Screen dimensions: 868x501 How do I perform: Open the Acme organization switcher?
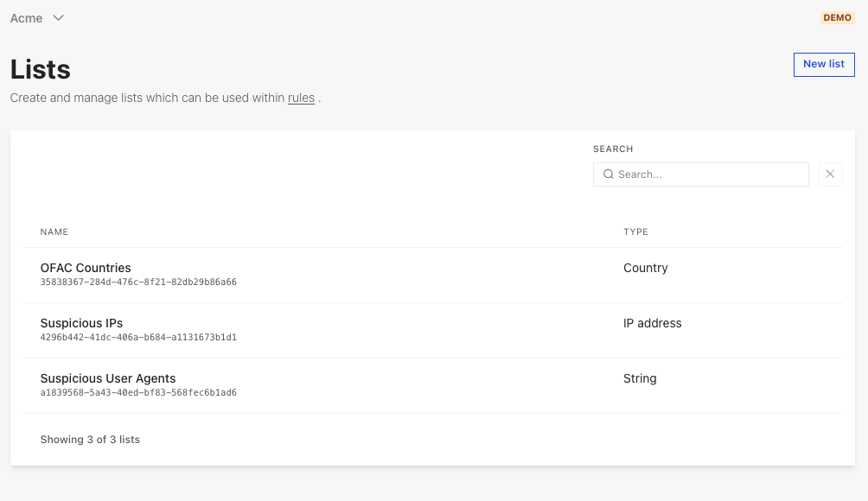click(x=27, y=18)
